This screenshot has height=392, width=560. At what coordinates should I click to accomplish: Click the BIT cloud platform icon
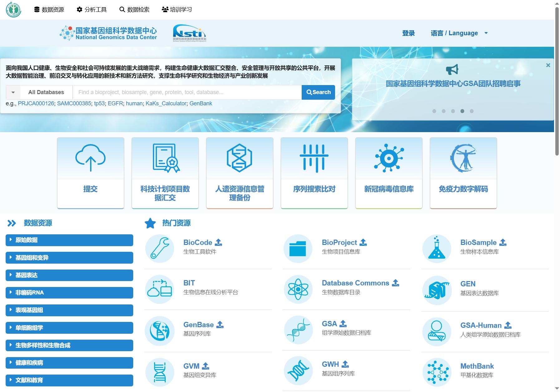[160, 289]
